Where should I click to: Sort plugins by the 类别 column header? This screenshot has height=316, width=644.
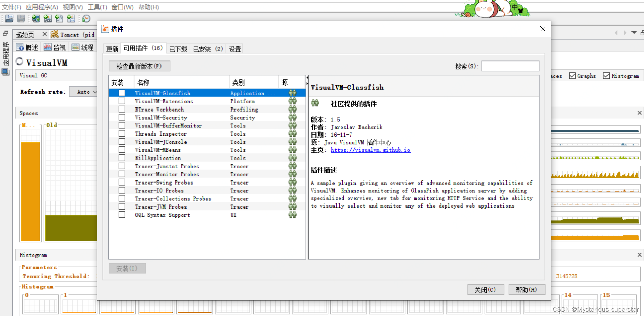pos(254,82)
